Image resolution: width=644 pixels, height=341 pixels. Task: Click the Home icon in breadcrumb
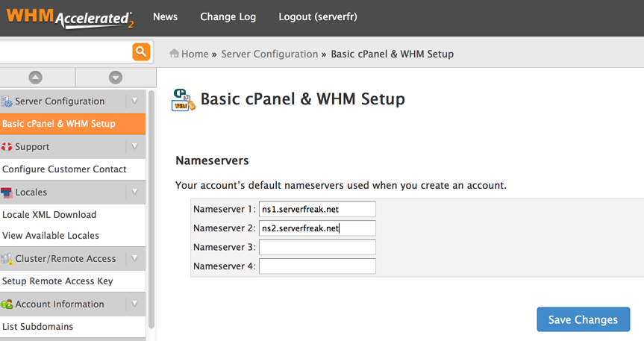click(x=174, y=54)
